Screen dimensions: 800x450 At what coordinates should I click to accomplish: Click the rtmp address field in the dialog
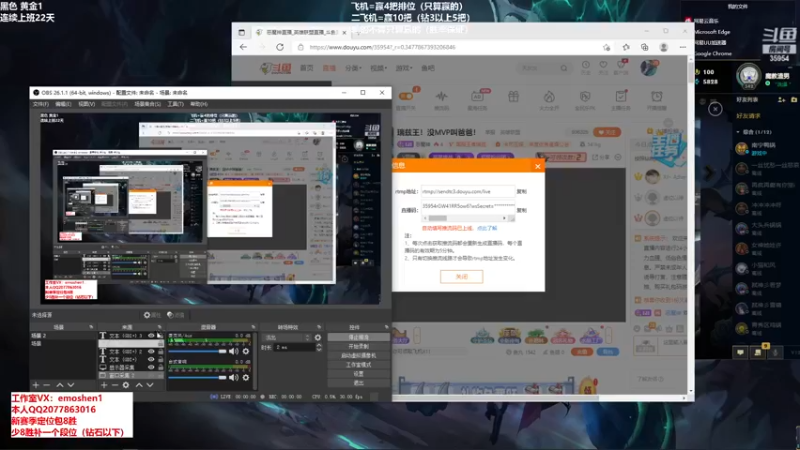pyautogui.click(x=467, y=191)
